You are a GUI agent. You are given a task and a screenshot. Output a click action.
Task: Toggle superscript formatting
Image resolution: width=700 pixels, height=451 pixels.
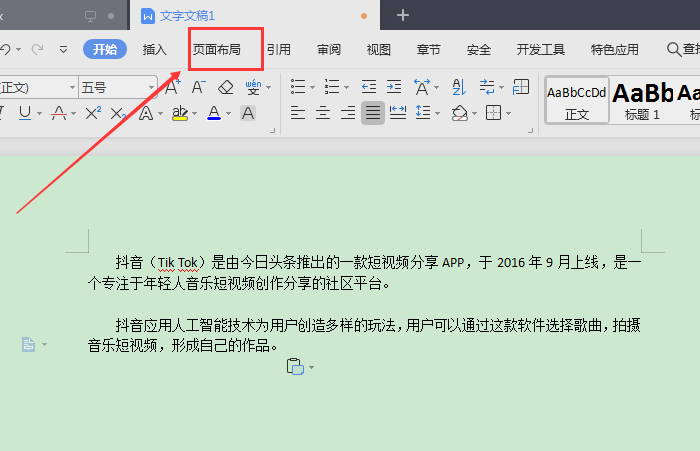(x=92, y=113)
